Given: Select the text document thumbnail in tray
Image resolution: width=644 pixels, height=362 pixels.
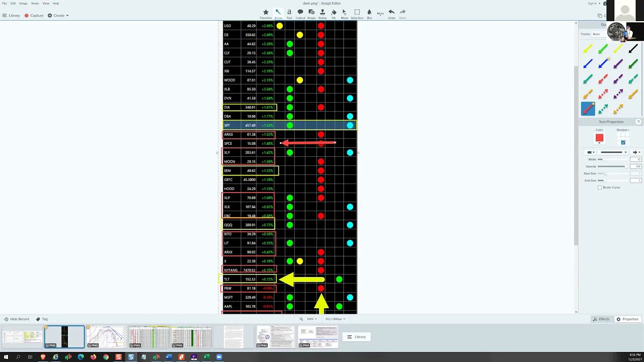Looking at the screenshot, I should point(233,337).
